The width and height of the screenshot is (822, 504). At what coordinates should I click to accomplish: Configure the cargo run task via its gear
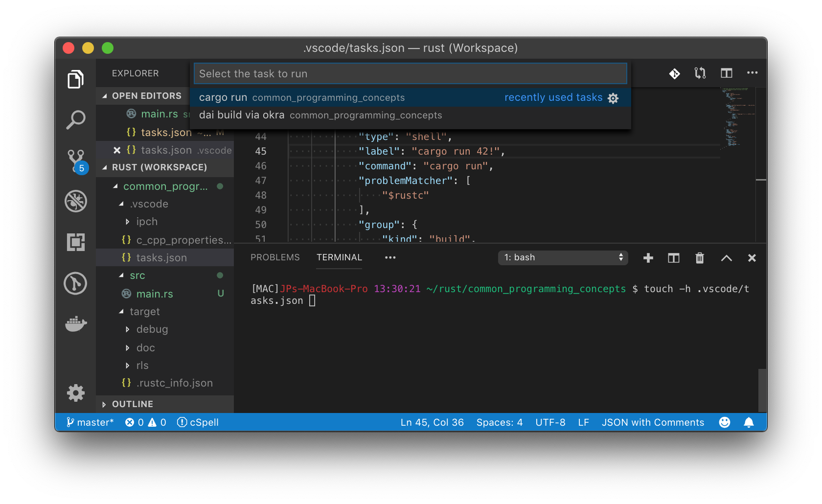point(613,98)
